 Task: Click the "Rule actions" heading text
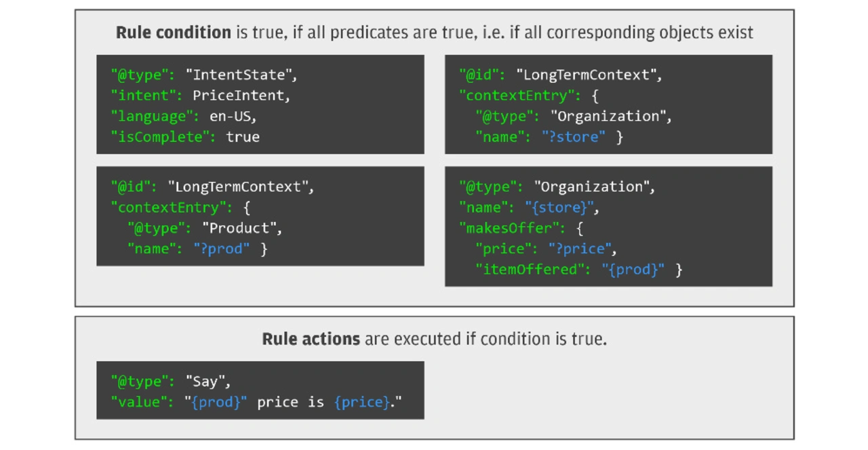[311, 339]
